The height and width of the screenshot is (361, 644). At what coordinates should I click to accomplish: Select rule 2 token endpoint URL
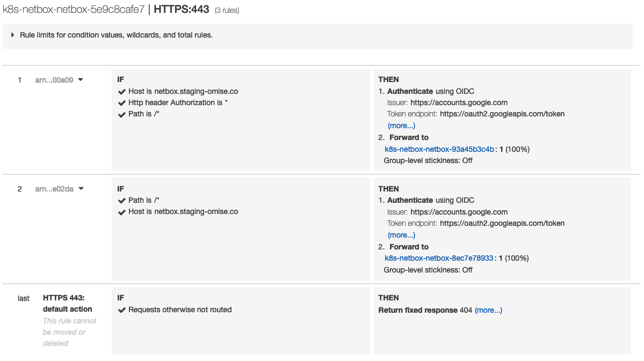click(x=502, y=224)
